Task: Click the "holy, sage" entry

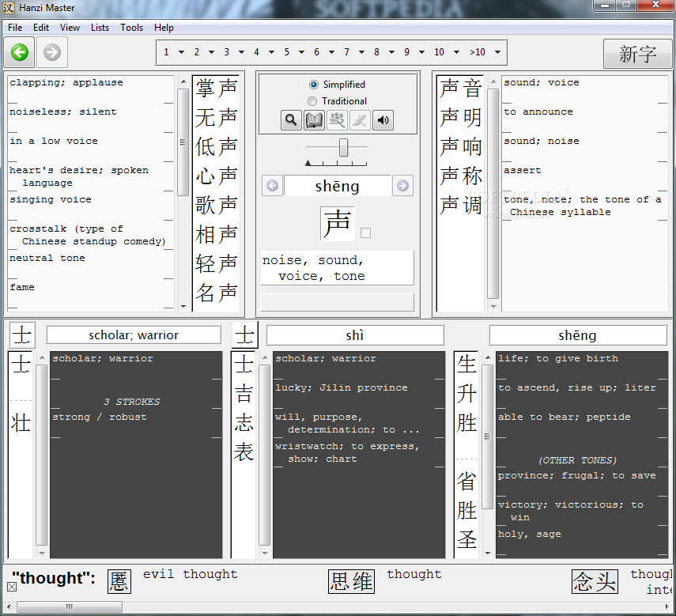Action: click(530, 534)
